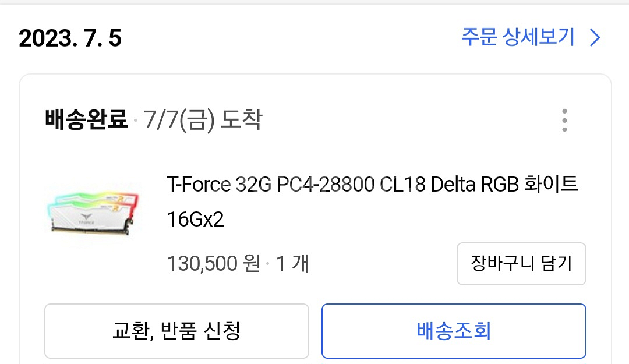The width and height of the screenshot is (629, 364).
Task: Click the chevron arrow beside 주문 상세보기
Action: (595, 38)
